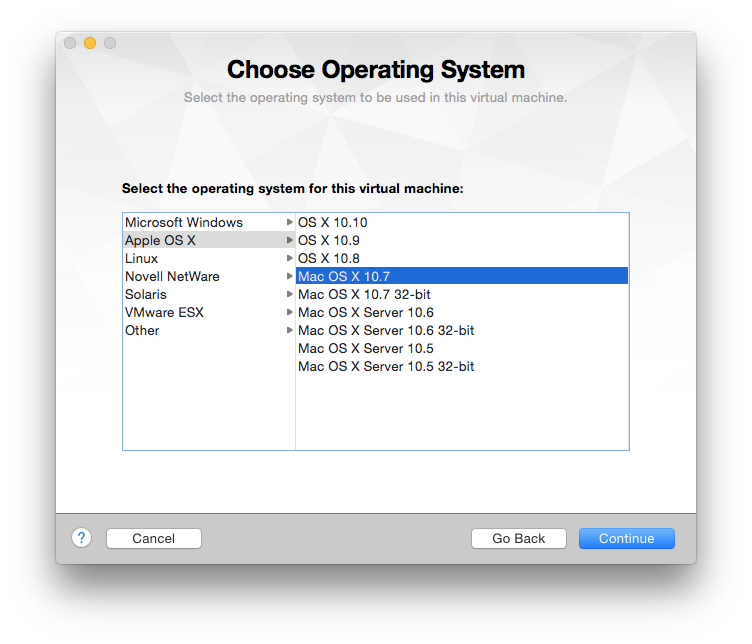The image size is (752, 644).
Task: Expand the Other disclosure arrow
Action: 289,330
